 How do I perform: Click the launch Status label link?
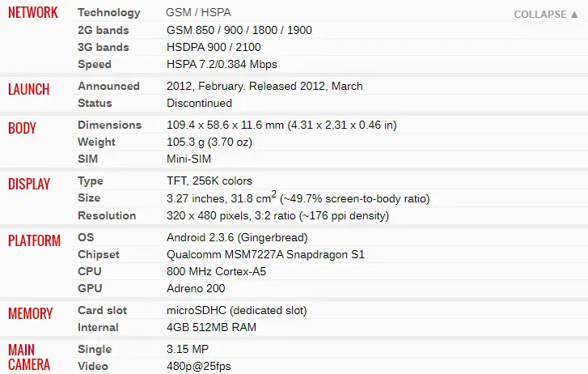95,103
